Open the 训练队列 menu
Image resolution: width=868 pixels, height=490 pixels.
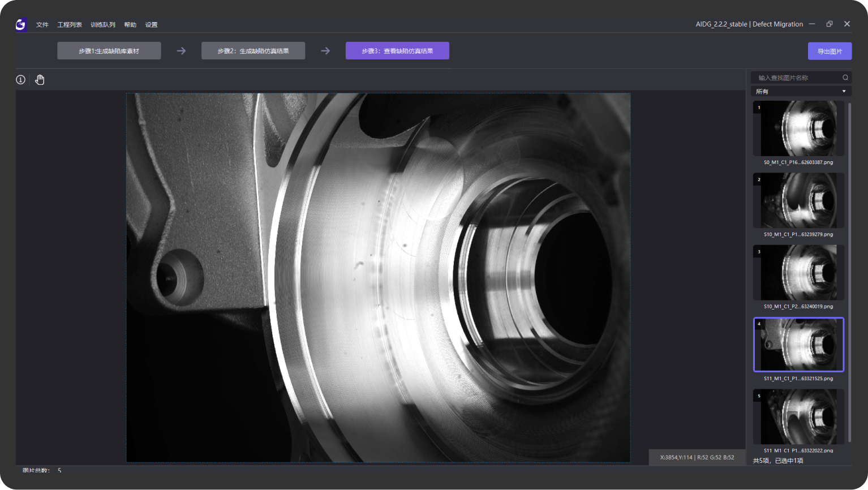pos(103,25)
